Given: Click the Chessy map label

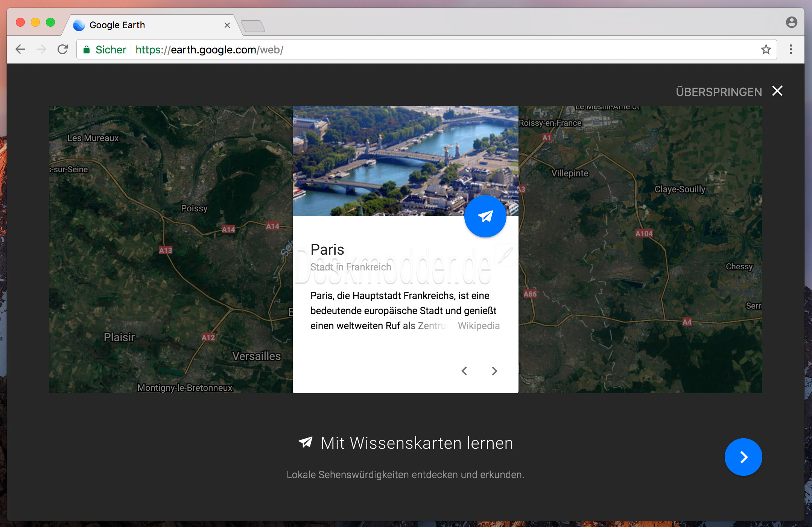Looking at the screenshot, I should coord(739,267).
